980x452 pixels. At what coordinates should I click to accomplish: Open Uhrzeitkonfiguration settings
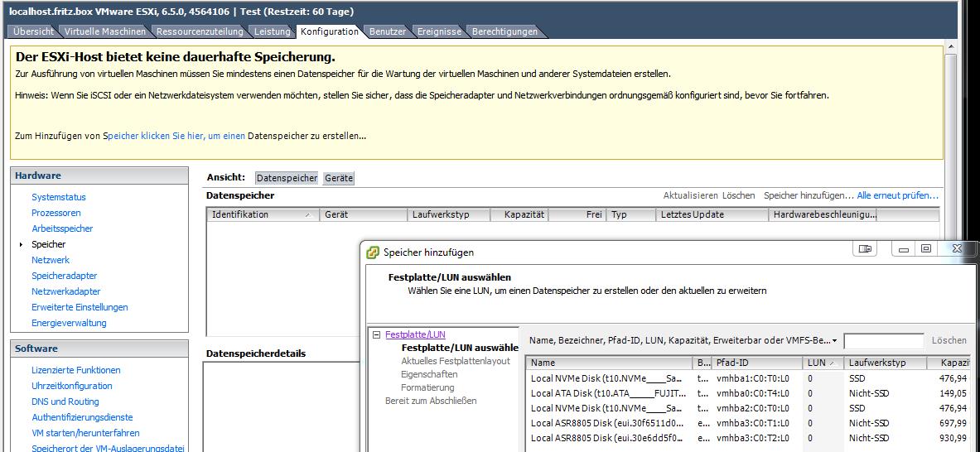[x=73, y=386]
